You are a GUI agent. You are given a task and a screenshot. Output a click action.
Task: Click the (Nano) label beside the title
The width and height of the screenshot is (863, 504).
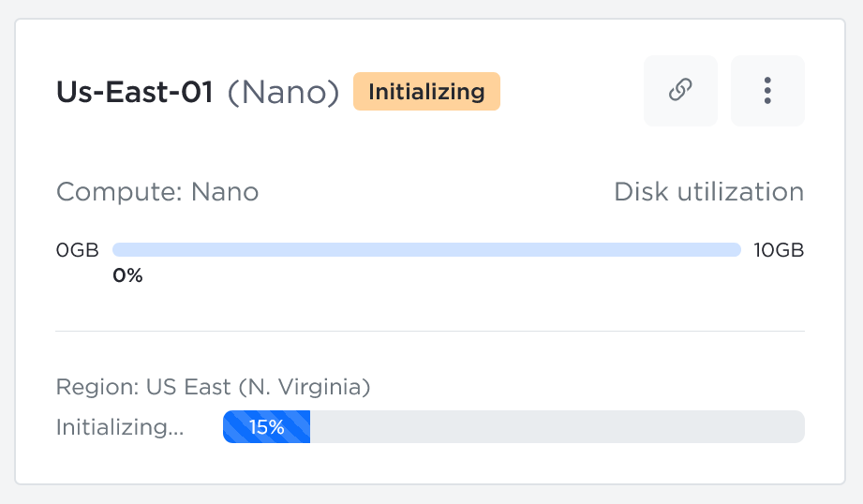pos(283,92)
